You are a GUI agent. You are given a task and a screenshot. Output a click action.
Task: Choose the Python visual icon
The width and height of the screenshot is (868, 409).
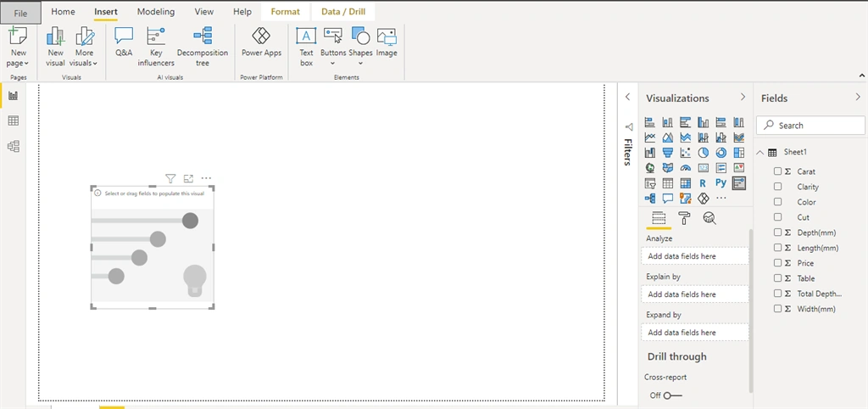pyautogui.click(x=721, y=183)
